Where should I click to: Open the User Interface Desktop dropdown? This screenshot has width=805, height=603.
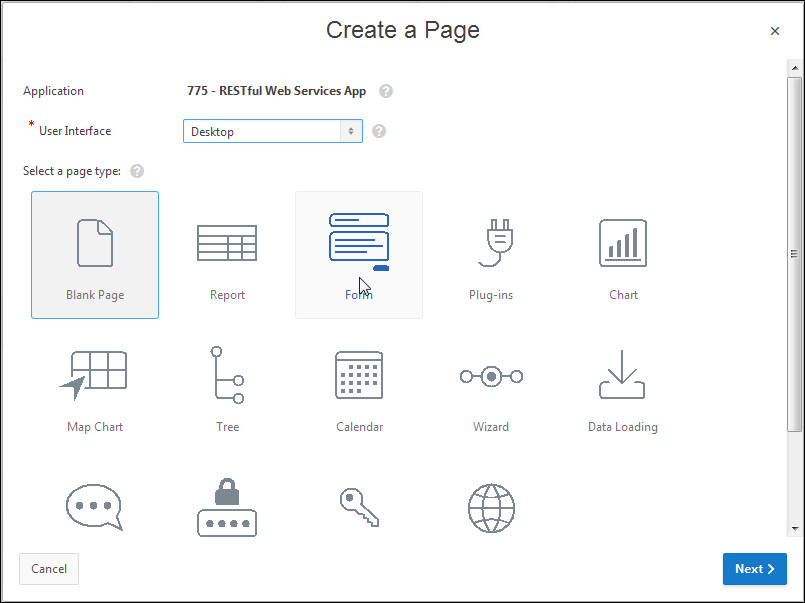pos(273,131)
